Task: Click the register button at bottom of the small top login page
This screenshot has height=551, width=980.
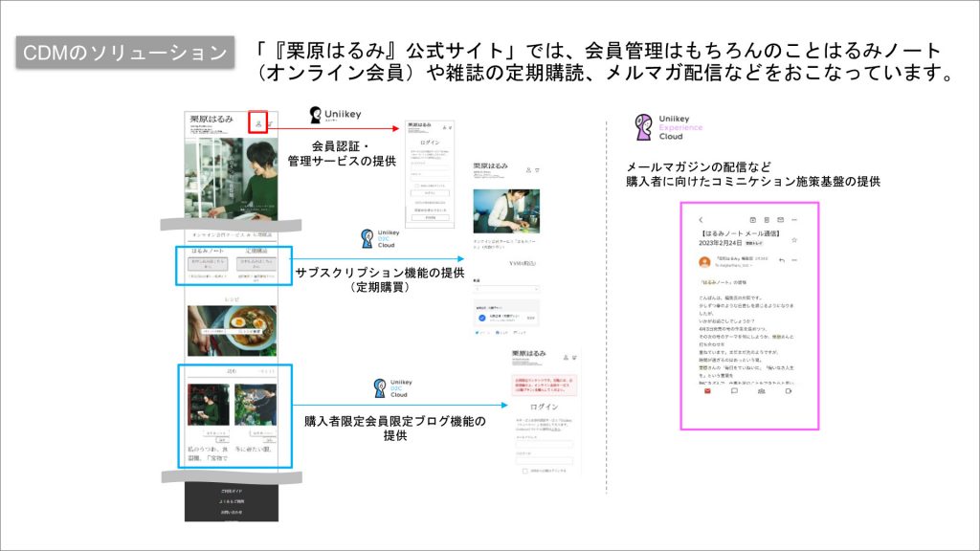Action: (430, 218)
